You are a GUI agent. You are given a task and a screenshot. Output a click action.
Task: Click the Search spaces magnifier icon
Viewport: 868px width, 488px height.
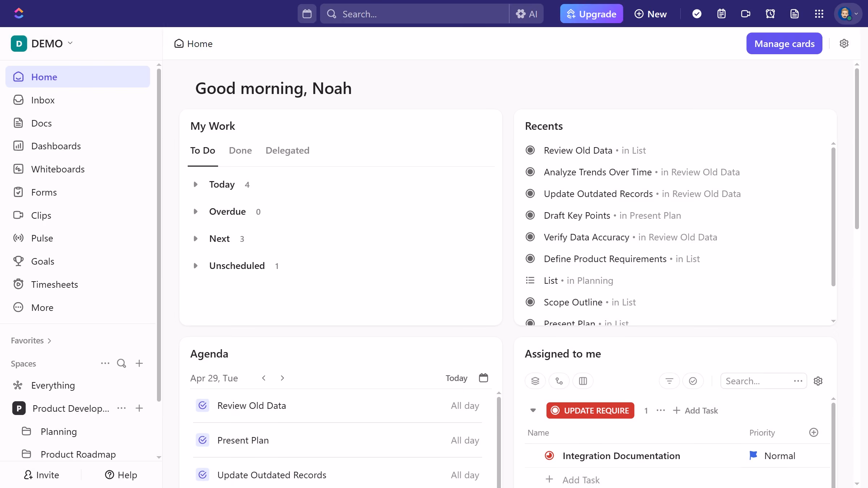122,363
